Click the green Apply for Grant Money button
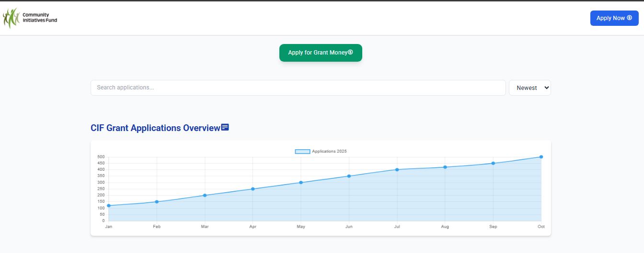The image size is (644, 253). (321, 53)
